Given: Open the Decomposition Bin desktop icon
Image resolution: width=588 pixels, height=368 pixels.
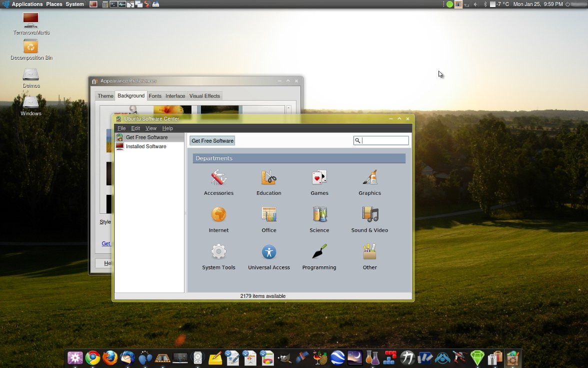Looking at the screenshot, I should coord(31,50).
